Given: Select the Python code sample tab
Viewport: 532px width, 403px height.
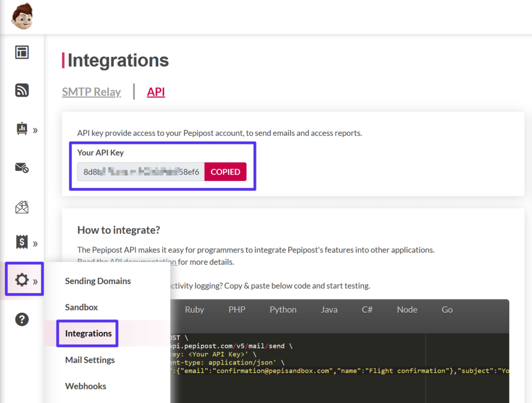Looking at the screenshot, I should [283, 309].
